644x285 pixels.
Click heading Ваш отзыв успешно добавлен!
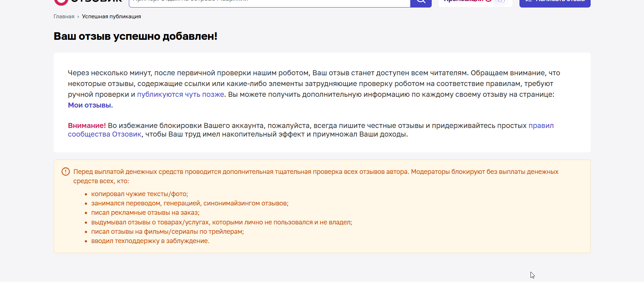[135, 36]
